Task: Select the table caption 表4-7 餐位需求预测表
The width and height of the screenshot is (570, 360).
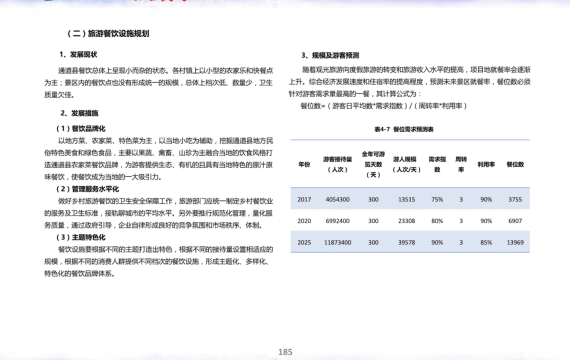Action: point(404,129)
